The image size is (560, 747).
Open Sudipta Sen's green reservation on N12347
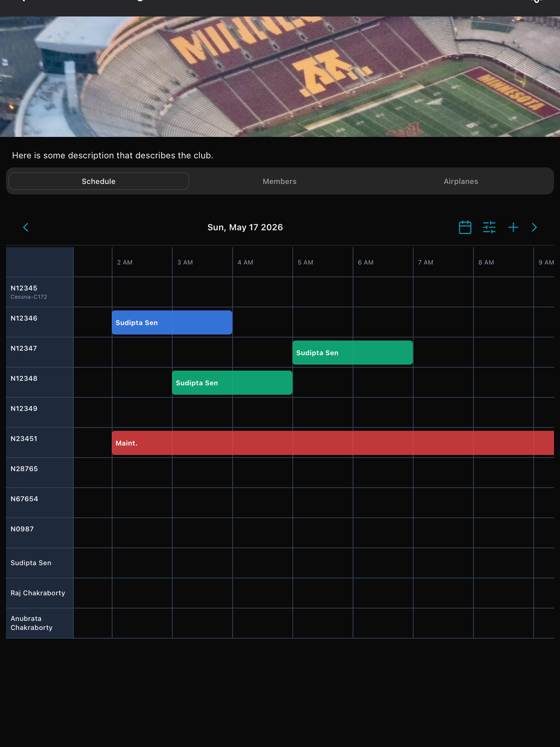tap(353, 352)
